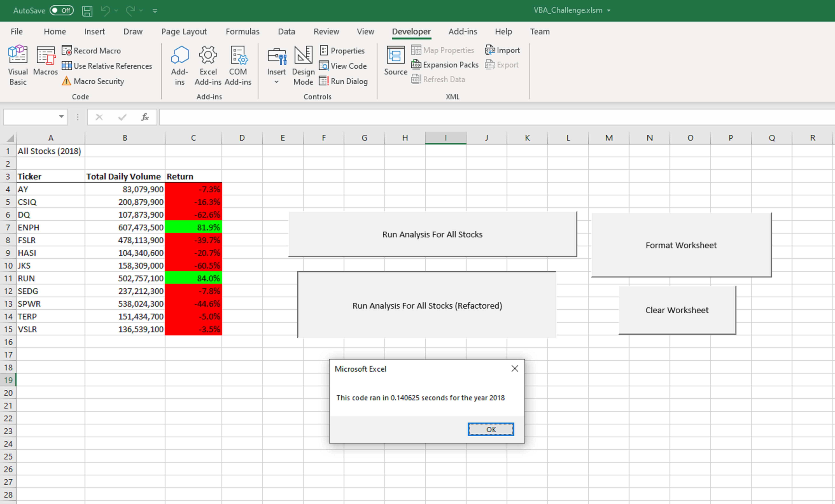Open the Page Layout tab
The image size is (835, 504).
(x=184, y=31)
